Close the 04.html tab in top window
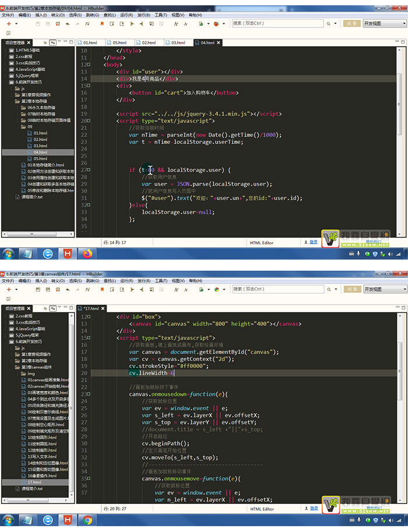 pyautogui.click(x=219, y=43)
